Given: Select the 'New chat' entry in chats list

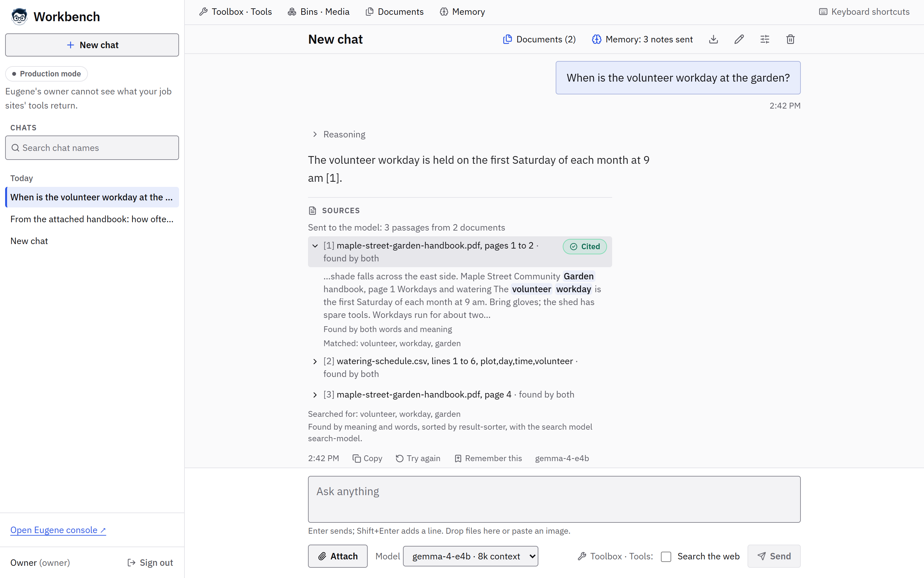Looking at the screenshot, I should click(x=92, y=241).
